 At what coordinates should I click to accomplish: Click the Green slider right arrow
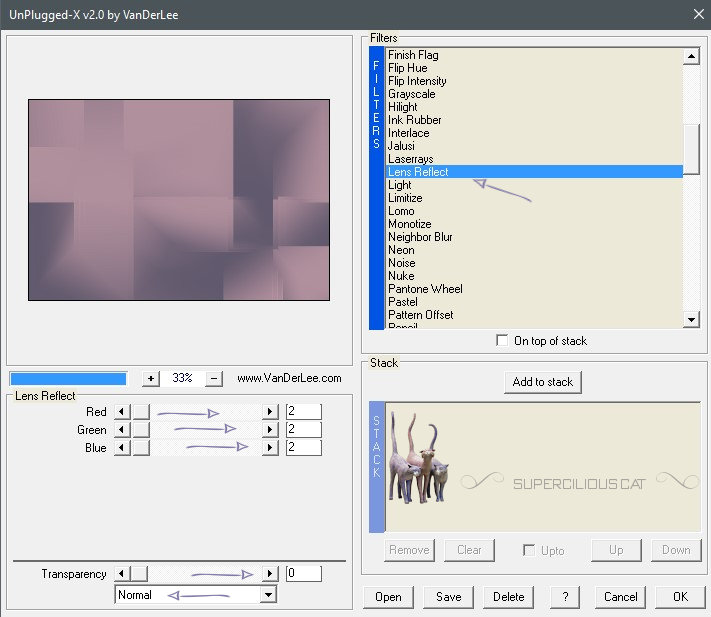[269, 430]
